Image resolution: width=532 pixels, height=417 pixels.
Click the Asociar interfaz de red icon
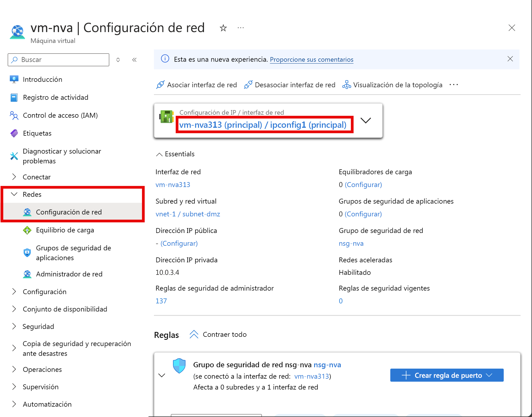tap(161, 85)
